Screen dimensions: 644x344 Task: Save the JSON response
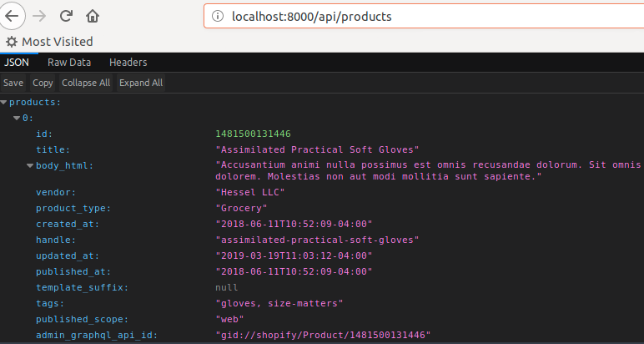(13, 83)
